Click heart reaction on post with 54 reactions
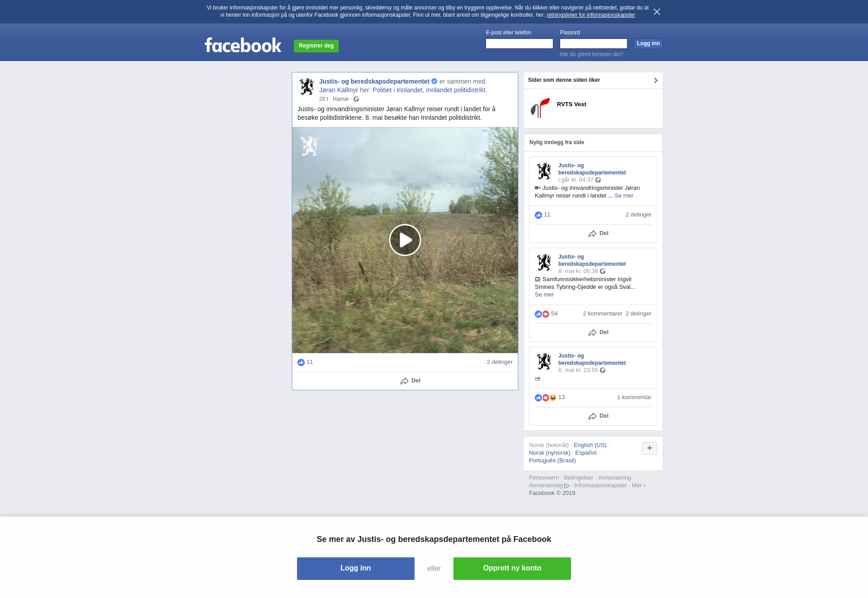Image resolution: width=868 pixels, height=598 pixels. pyautogui.click(x=546, y=314)
